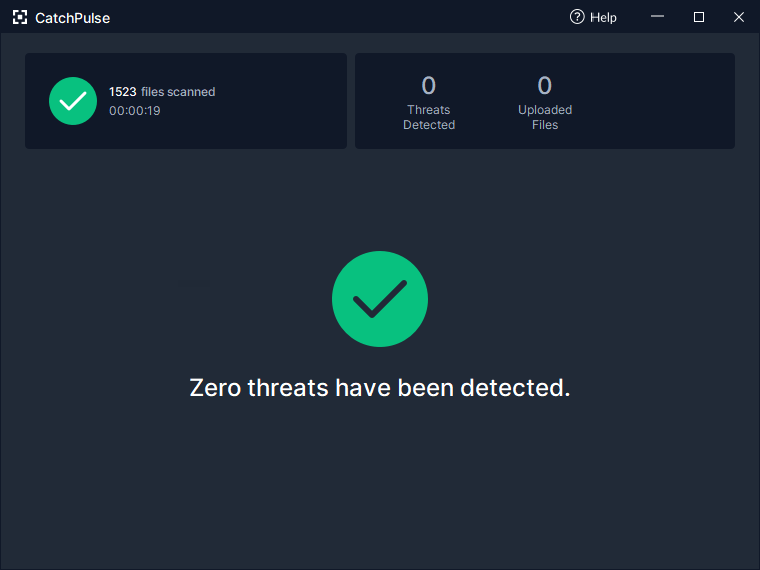Click the Uploaded Files count zero
This screenshot has width=760, height=570.
click(545, 85)
